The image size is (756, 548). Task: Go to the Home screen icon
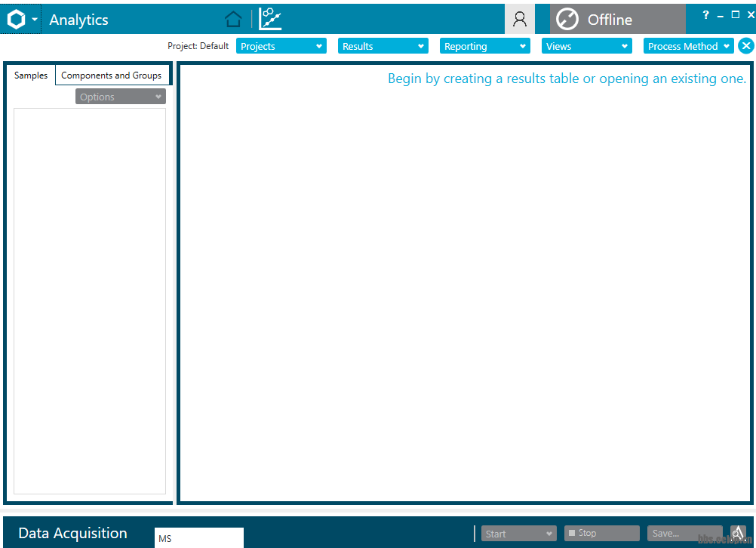click(233, 20)
